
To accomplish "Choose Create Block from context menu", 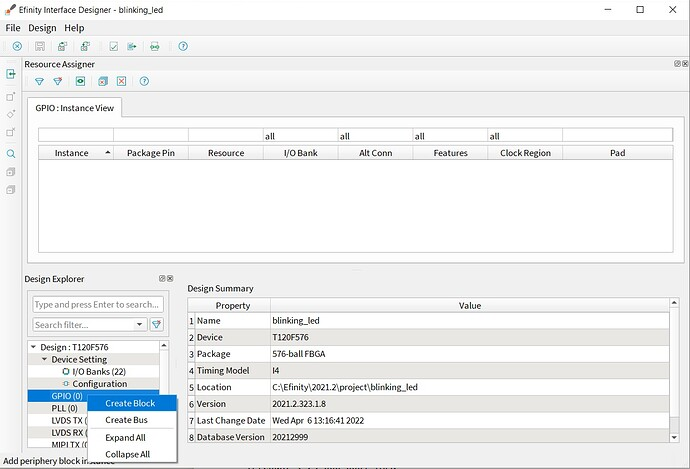I will pyautogui.click(x=130, y=403).
